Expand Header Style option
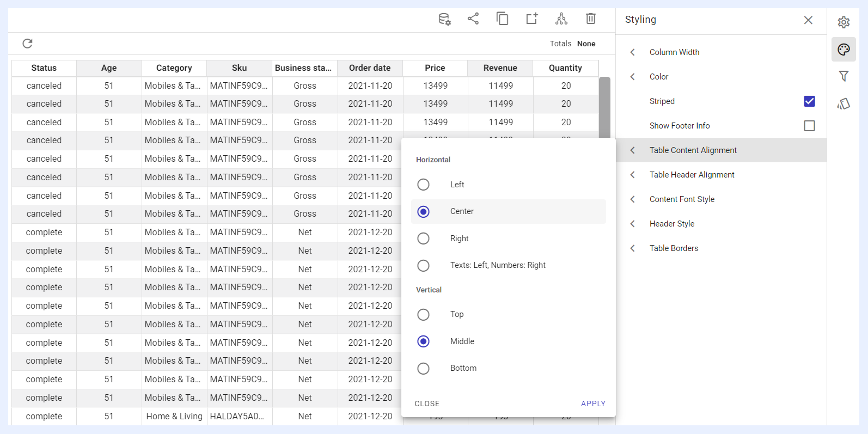Image resolution: width=868 pixels, height=434 pixels. click(x=721, y=224)
